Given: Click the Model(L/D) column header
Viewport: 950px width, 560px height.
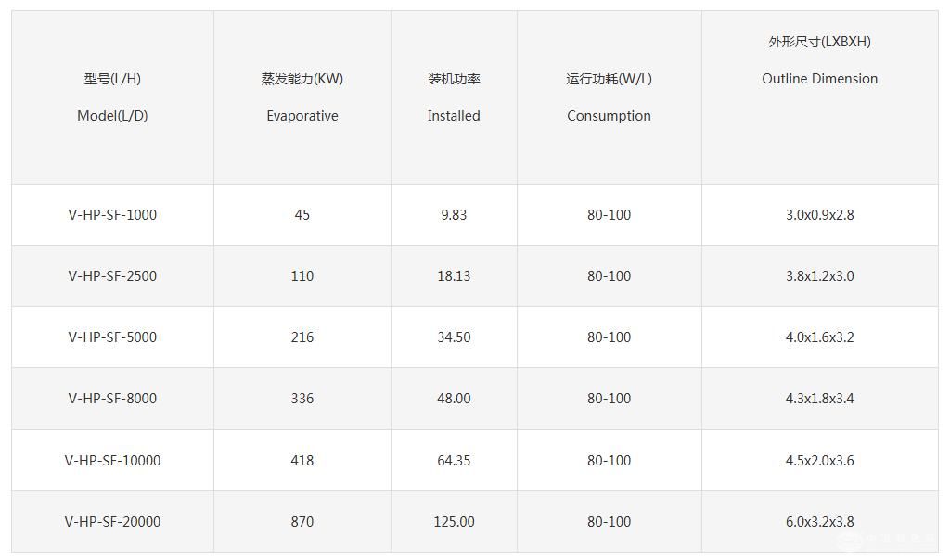Looking at the screenshot, I should tap(112, 116).
